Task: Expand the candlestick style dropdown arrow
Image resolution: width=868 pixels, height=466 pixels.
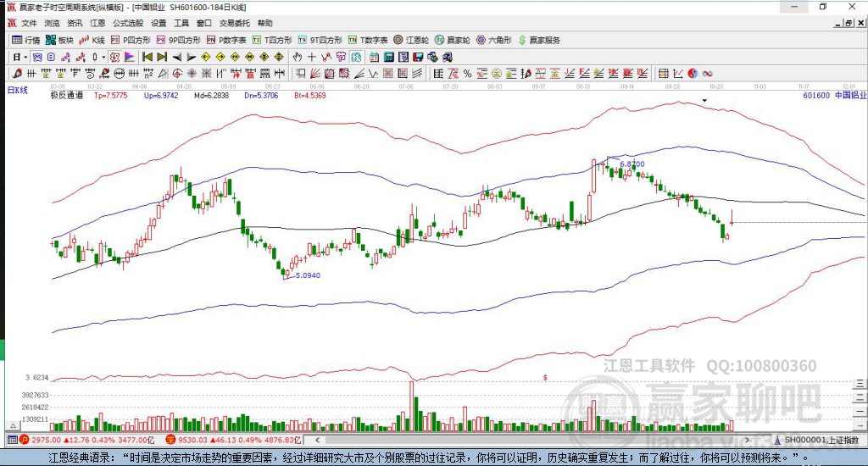Action: (x=103, y=57)
